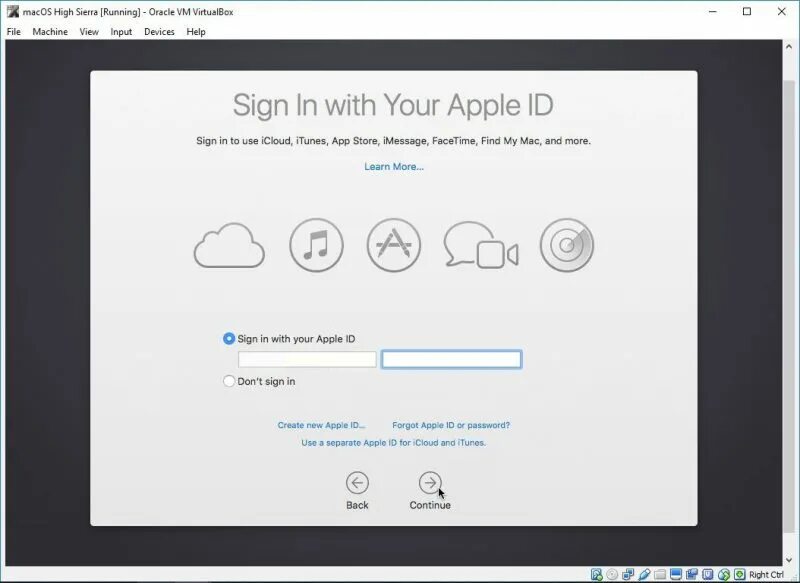Viewport: 800px width, 583px height.
Task: Open the Input menu
Action: tap(121, 32)
